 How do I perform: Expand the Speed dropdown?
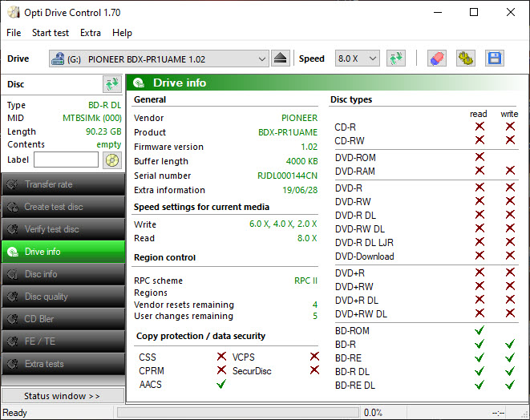(357, 59)
